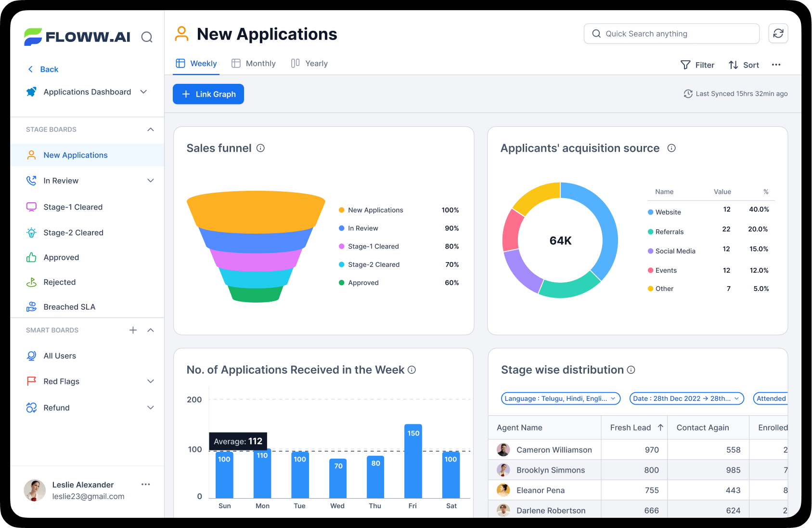The width and height of the screenshot is (812, 528).
Task: Open the Language filter dropdown chip
Action: click(560, 398)
